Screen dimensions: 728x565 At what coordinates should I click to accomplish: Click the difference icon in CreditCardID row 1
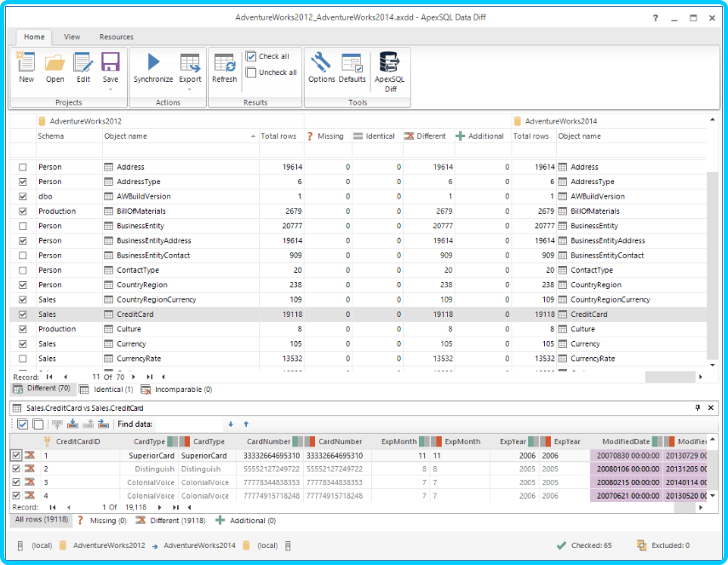coord(30,455)
